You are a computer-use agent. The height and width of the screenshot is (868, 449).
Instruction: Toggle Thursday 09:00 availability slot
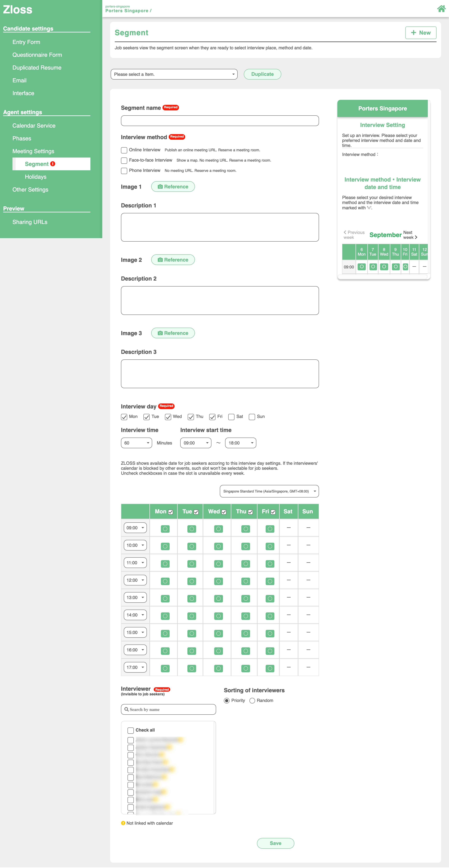click(246, 529)
